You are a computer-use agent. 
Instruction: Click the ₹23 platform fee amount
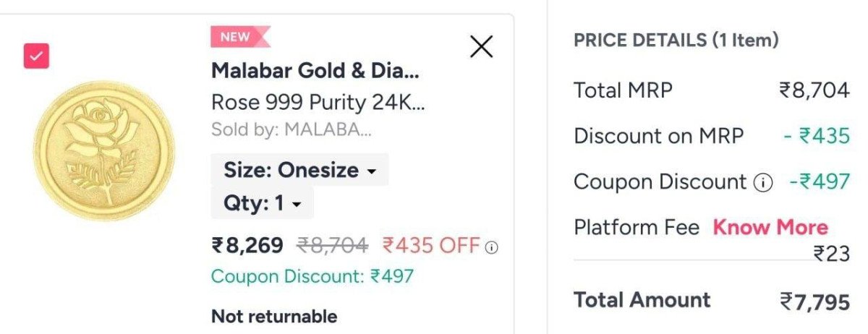point(831,254)
